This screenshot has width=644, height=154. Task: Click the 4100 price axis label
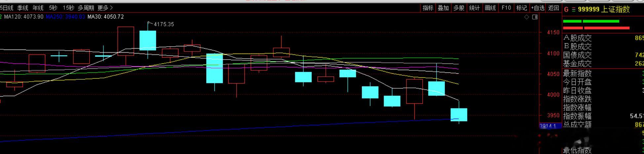(x=553, y=53)
